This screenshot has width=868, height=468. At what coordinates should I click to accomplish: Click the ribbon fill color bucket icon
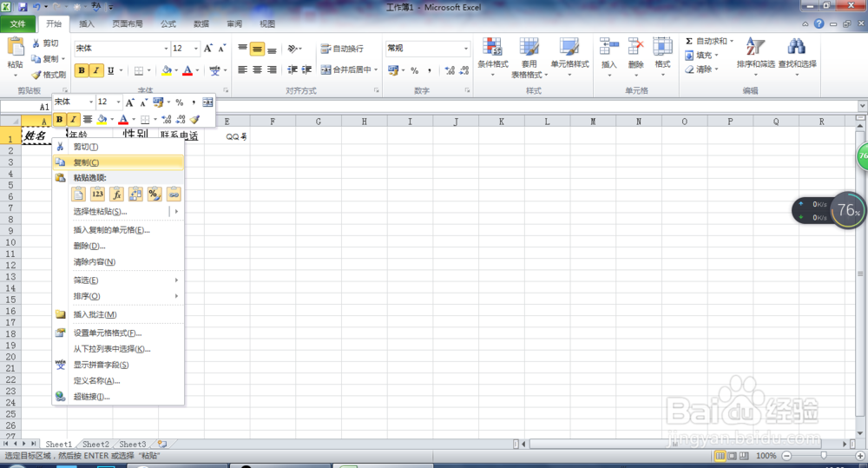(166, 70)
